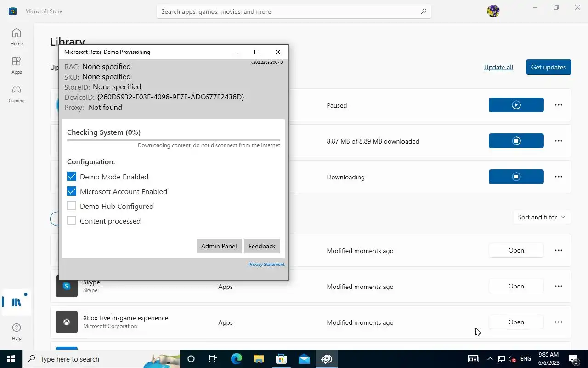The width and height of the screenshot is (588, 368).
Task: Open Gaming section in sidebar
Action: (x=17, y=94)
